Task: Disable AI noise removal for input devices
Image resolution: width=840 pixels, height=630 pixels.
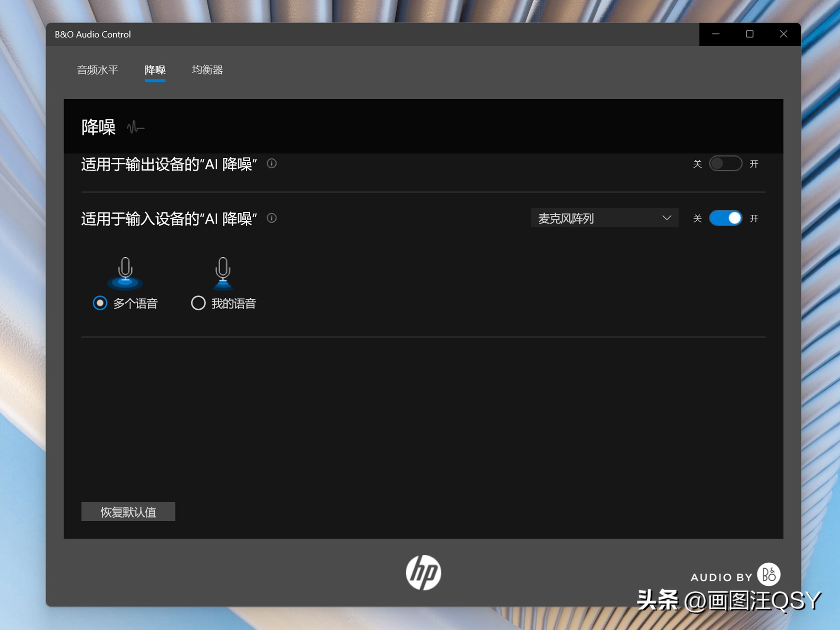Action: click(725, 218)
